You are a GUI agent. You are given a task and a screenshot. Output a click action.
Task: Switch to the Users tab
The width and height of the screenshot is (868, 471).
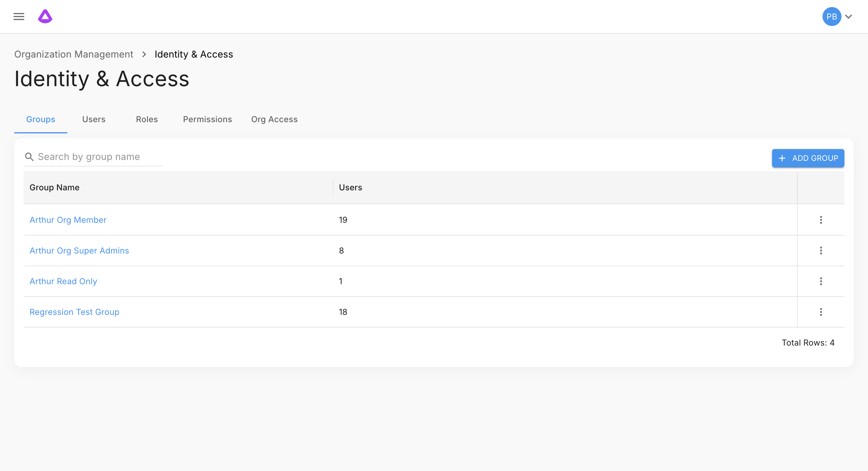click(x=94, y=119)
